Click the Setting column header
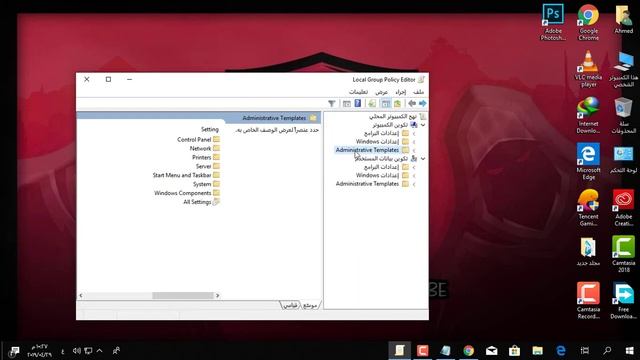 [x=210, y=129]
